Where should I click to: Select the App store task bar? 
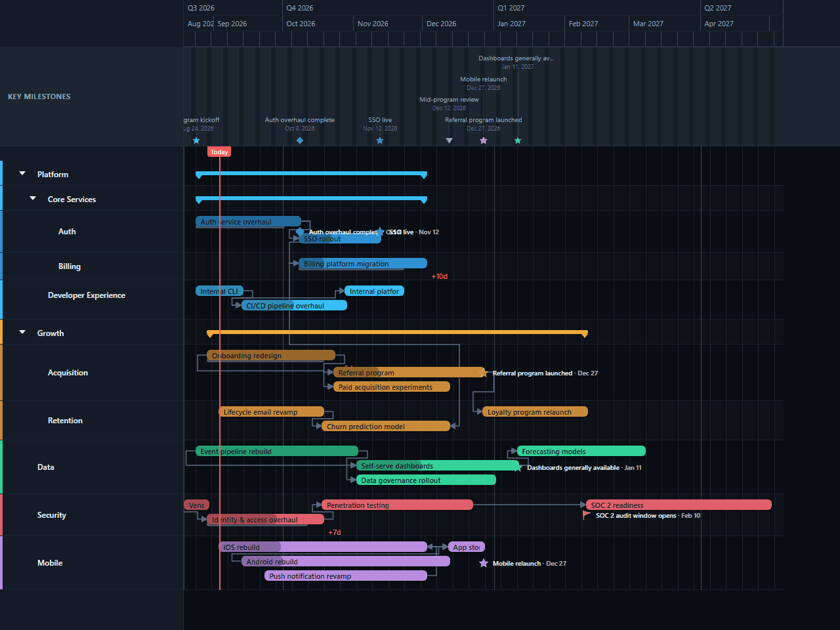467,547
